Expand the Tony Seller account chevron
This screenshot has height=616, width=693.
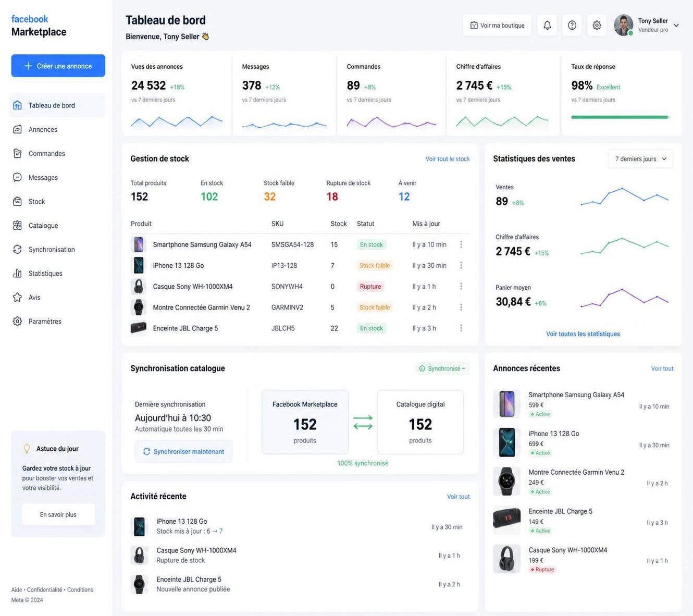pos(676,25)
